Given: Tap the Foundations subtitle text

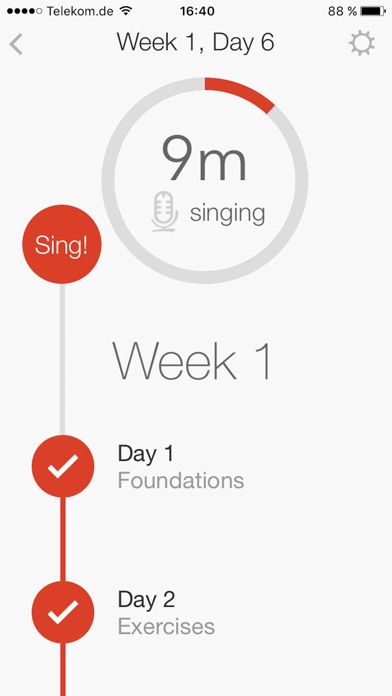Looking at the screenshot, I should coord(181,481).
